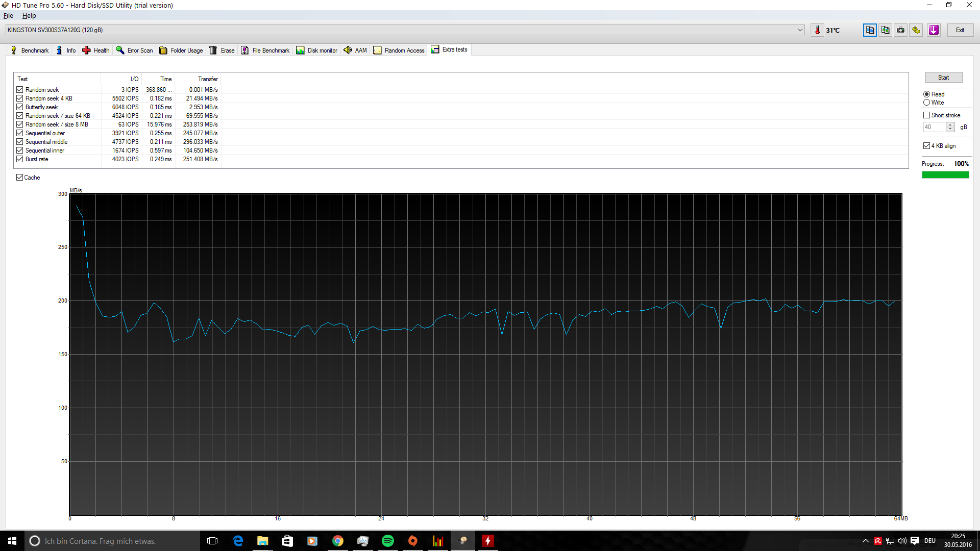Screen dimensions: 980x551
Task: Toggle the Cache checkbox
Action: pyautogui.click(x=20, y=178)
